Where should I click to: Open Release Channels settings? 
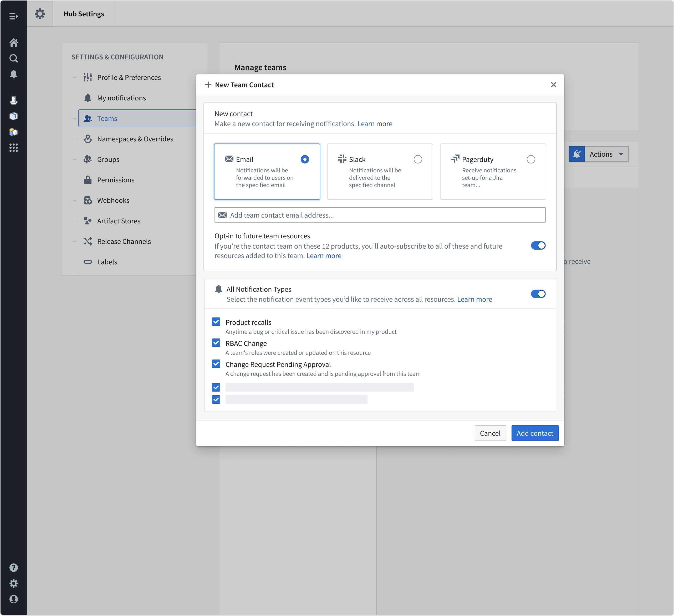(x=124, y=241)
